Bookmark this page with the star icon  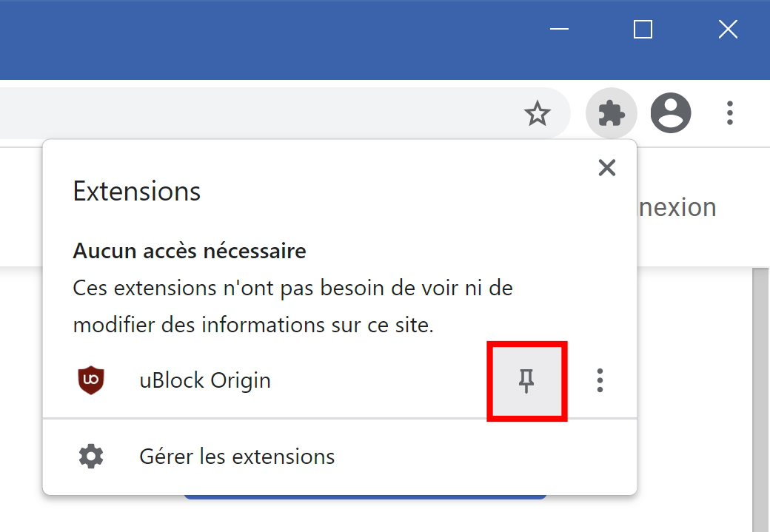(x=538, y=113)
